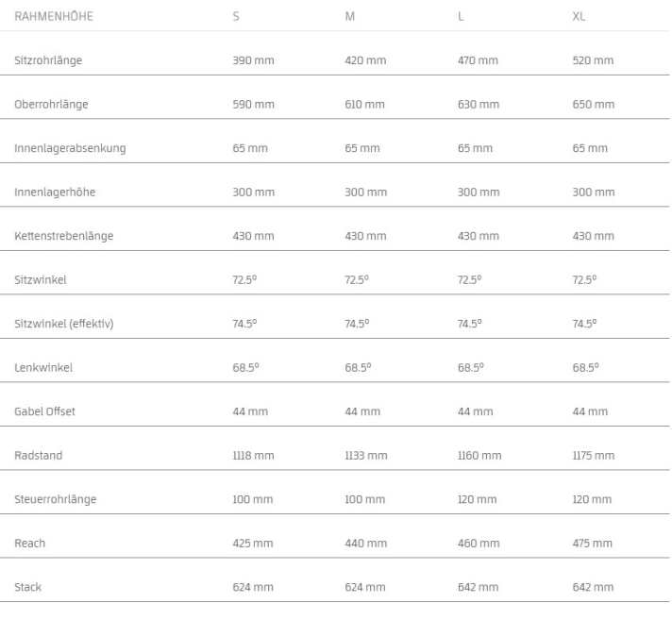Click the Lenkwinkel row label
This screenshot has width=672, height=620.
click(43, 368)
